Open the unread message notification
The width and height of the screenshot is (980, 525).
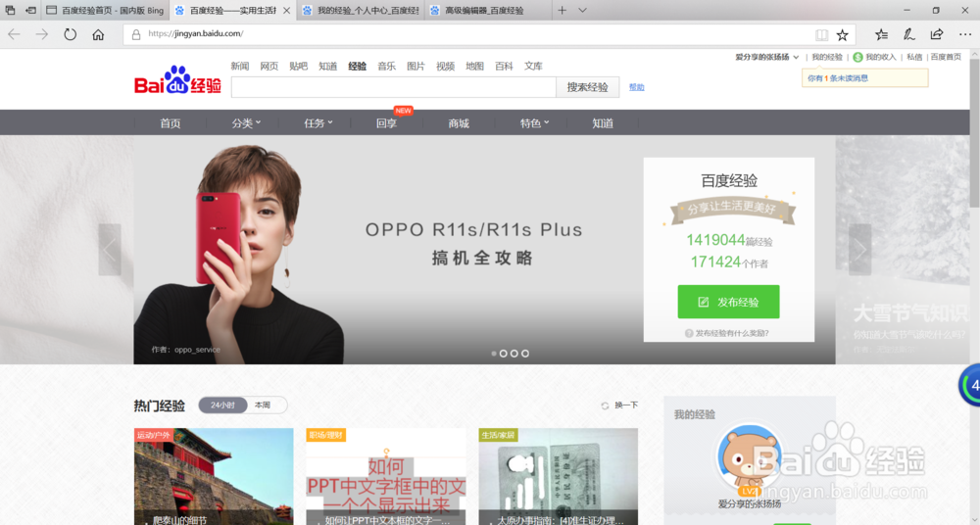pos(865,78)
